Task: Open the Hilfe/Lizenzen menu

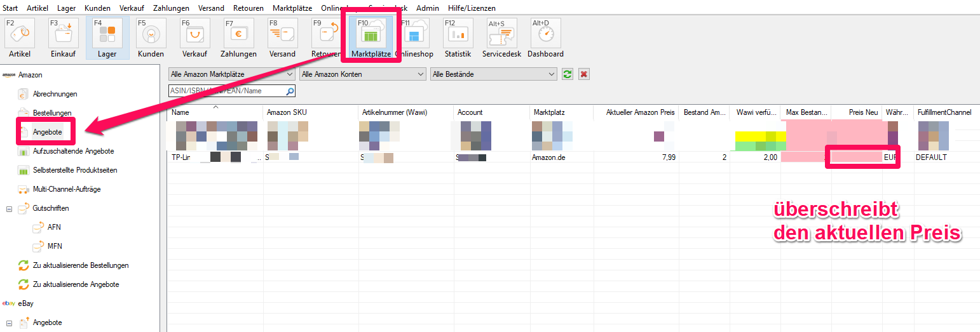Action: [x=471, y=8]
